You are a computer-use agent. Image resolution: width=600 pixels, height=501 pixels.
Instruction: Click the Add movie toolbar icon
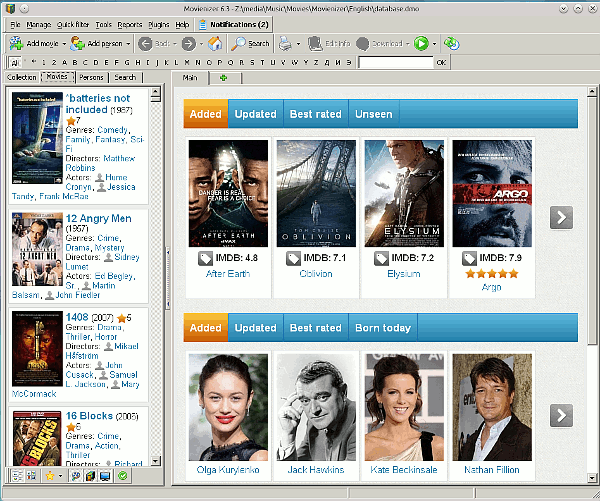[x=16, y=44]
